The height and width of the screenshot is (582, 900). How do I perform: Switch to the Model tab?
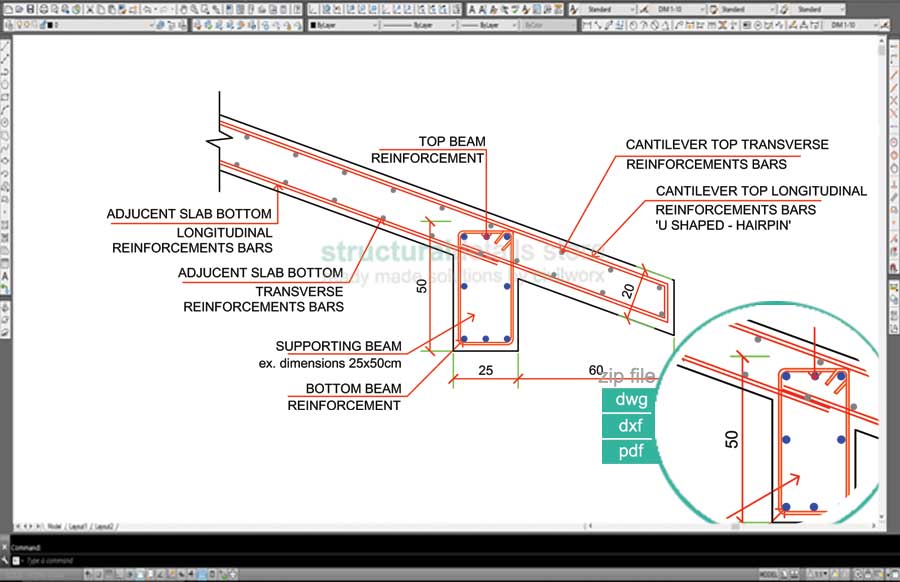pos(53,525)
